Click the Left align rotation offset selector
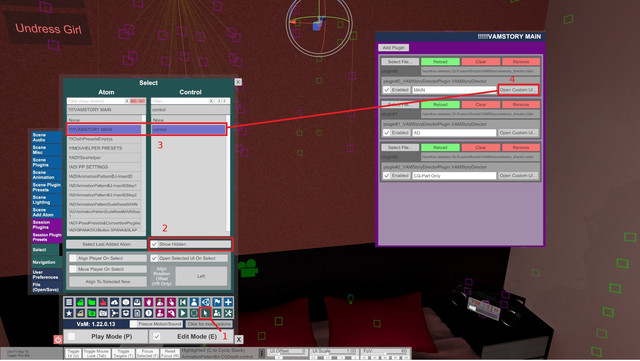640x361 pixels. [x=201, y=276]
